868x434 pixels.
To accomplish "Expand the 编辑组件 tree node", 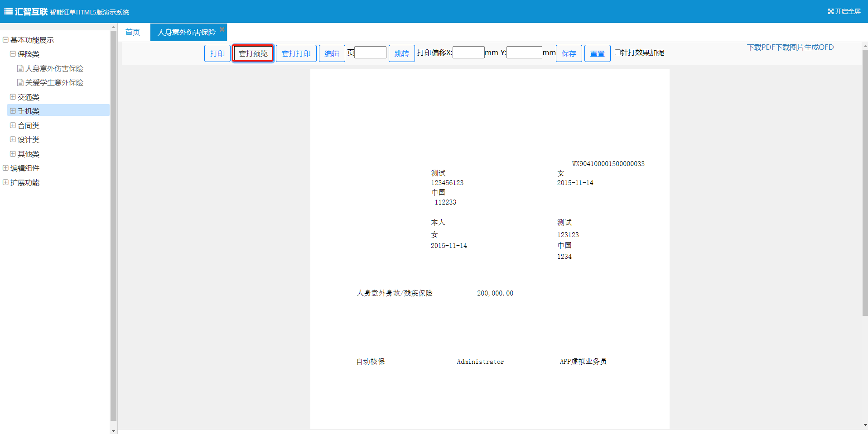I will point(5,168).
